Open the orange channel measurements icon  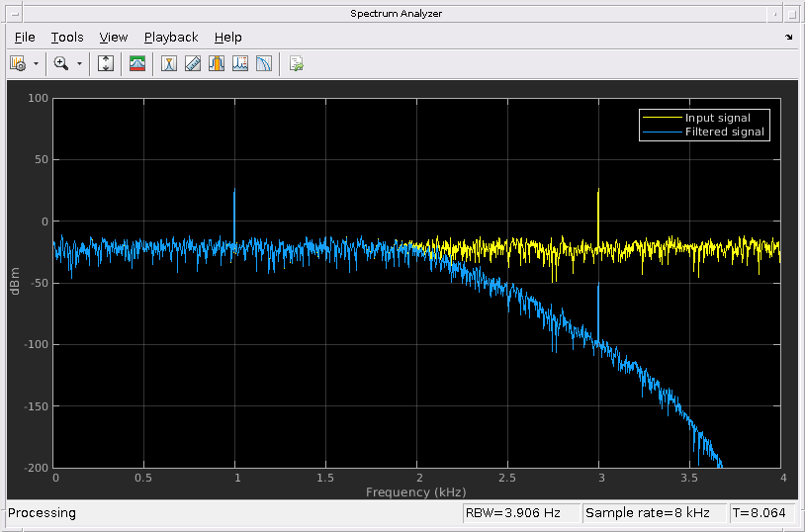click(x=217, y=63)
